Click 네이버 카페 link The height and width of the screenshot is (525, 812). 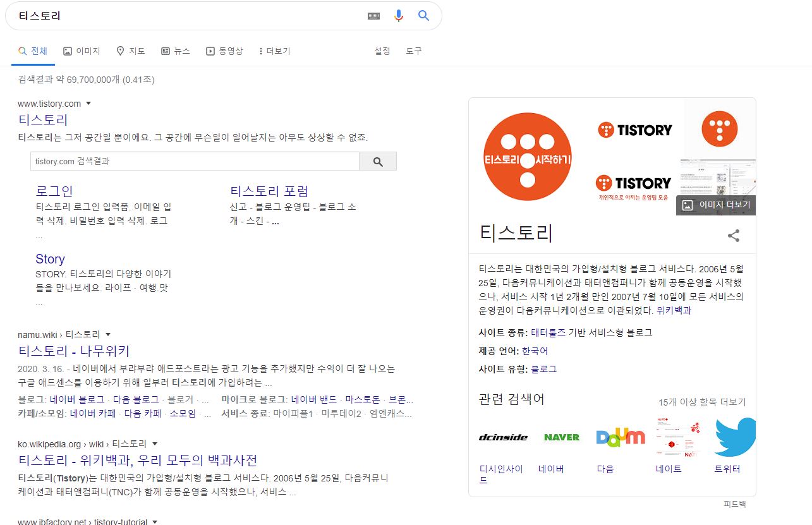tap(93, 414)
